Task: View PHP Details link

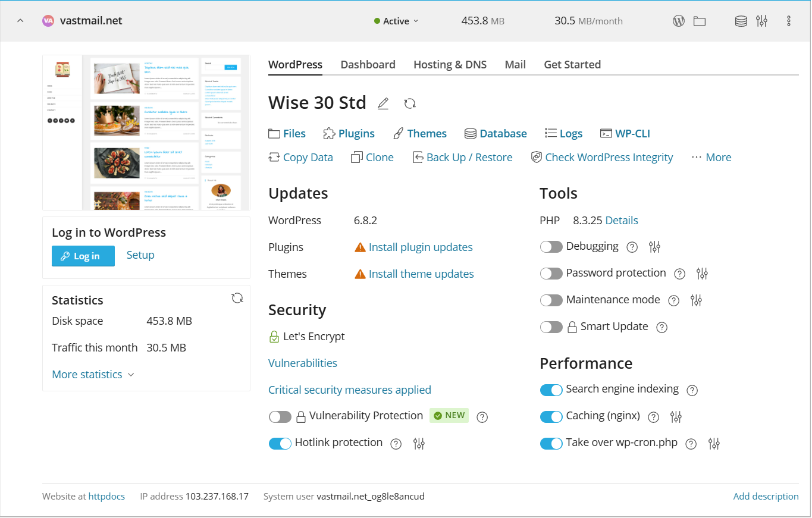Action: coord(622,221)
